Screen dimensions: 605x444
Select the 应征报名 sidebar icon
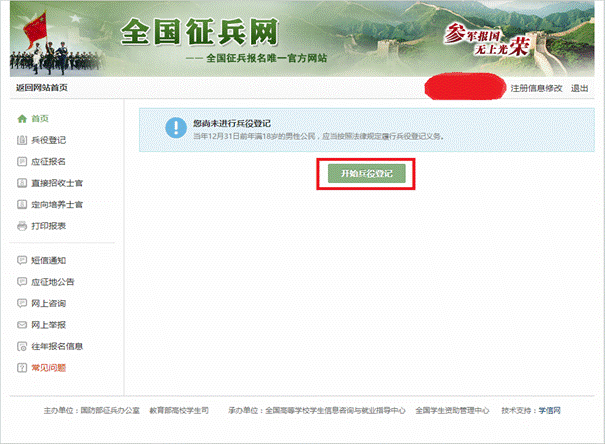22,162
